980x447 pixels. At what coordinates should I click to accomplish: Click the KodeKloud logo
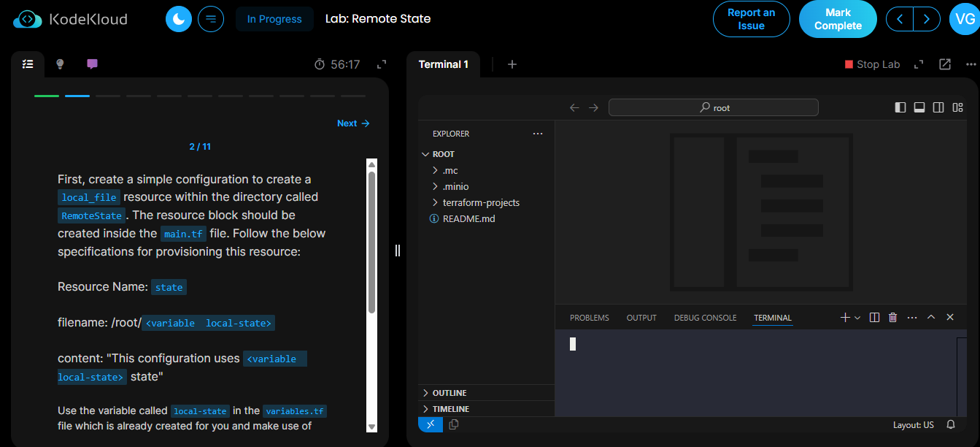(70, 19)
